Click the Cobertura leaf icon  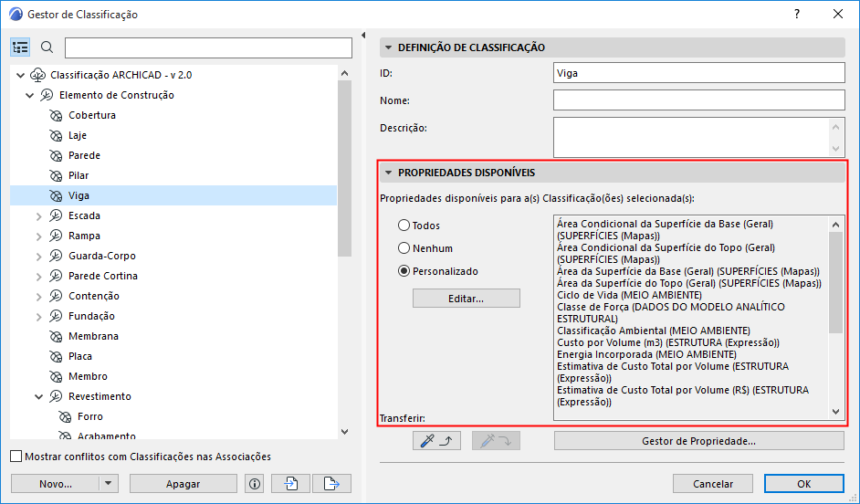pyautogui.click(x=56, y=115)
